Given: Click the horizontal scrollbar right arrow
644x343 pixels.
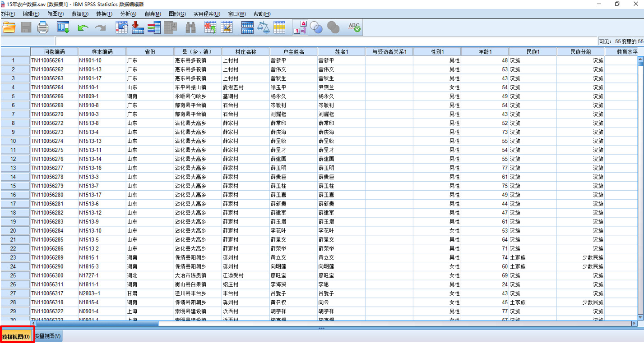Looking at the screenshot, I should [635, 323].
